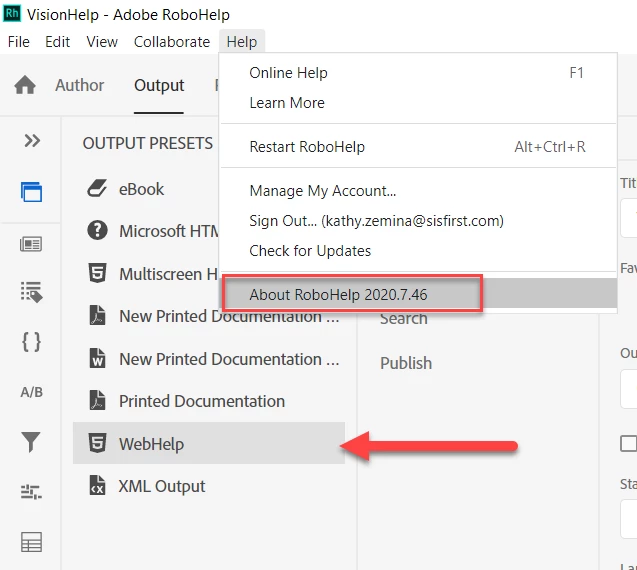This screenshot has width=637, height=570.
Task: Choose Learn More in Help menu
Action: (418, 103)
